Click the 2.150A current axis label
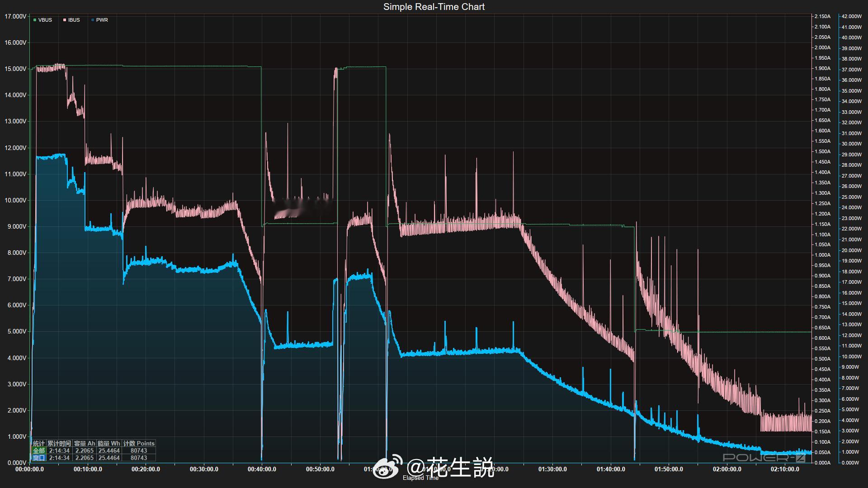 [x=822, y=16]
